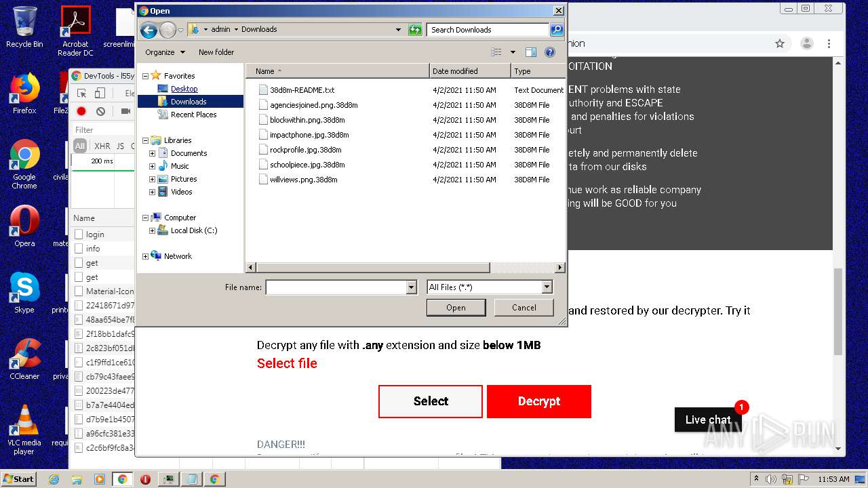The height and width of the screenshot is (488, 868).
Task: Click Opera icon in taskbar
Action: coord(145,479)
